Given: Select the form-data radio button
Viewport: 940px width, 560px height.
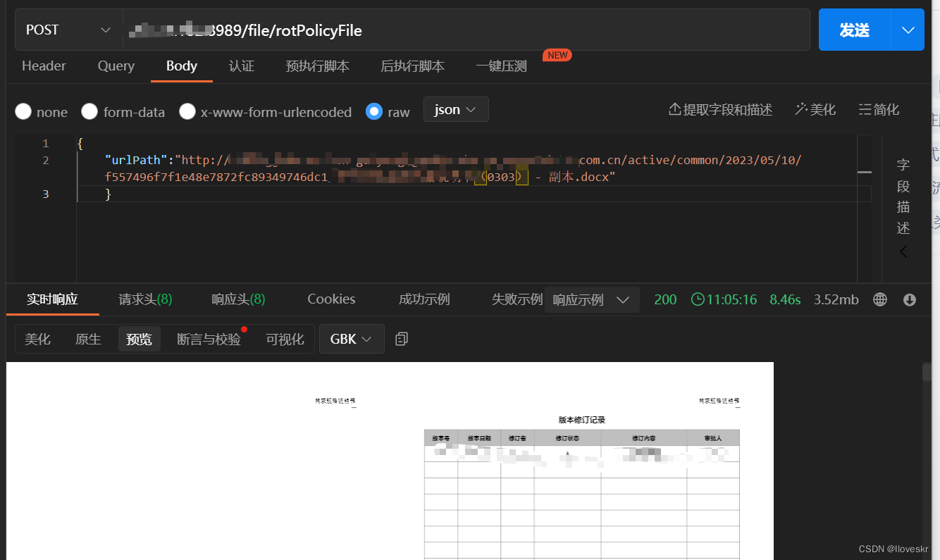Looking at the screenshot, I should 89,111.
